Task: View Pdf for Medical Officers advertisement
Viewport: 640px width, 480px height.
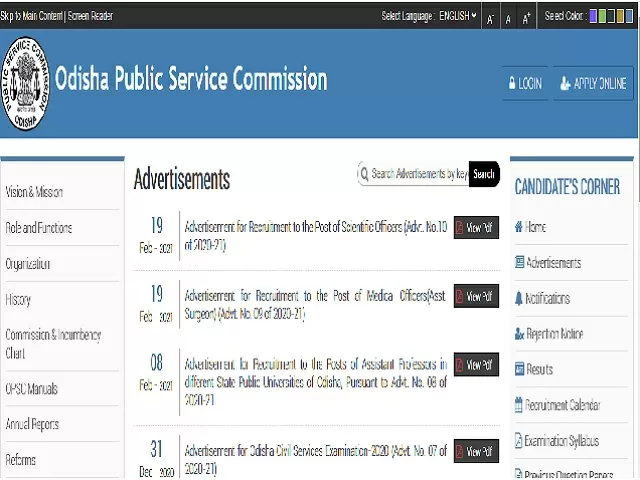Action: click(476, 296)
